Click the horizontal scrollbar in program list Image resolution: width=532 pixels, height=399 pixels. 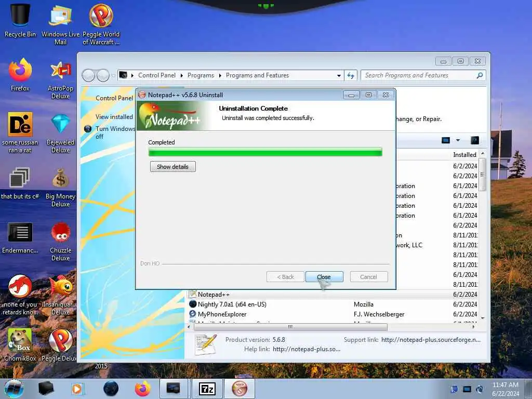pyautogui.click(x=290, y=327)
